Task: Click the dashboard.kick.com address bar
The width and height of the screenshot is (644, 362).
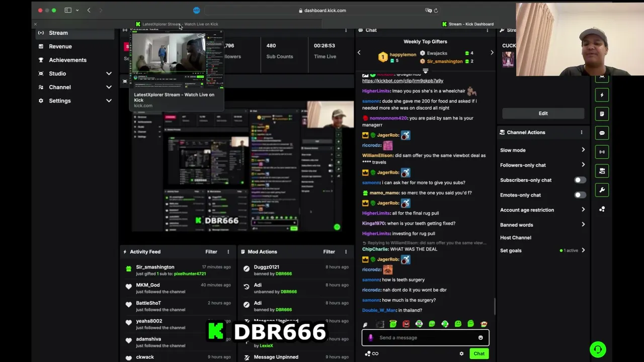Action: point(322,10)
